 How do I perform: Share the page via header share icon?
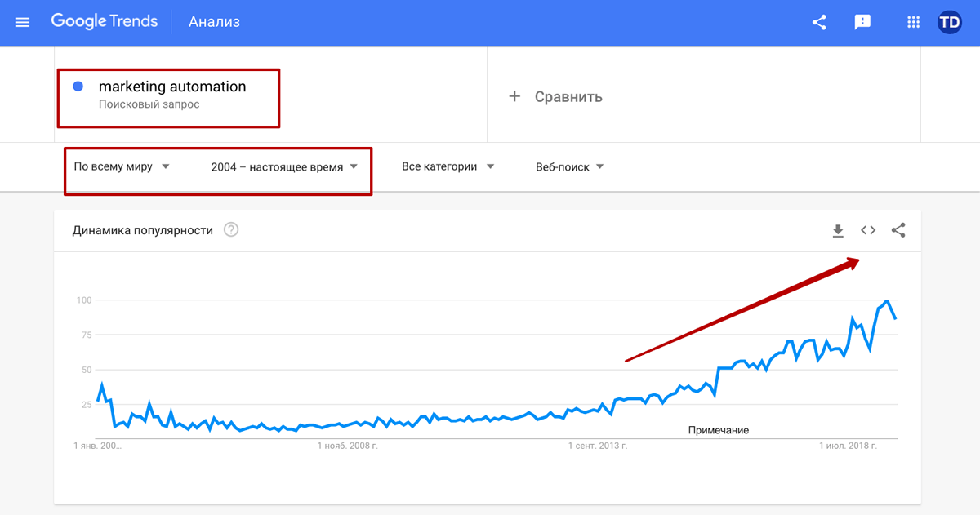819,22
